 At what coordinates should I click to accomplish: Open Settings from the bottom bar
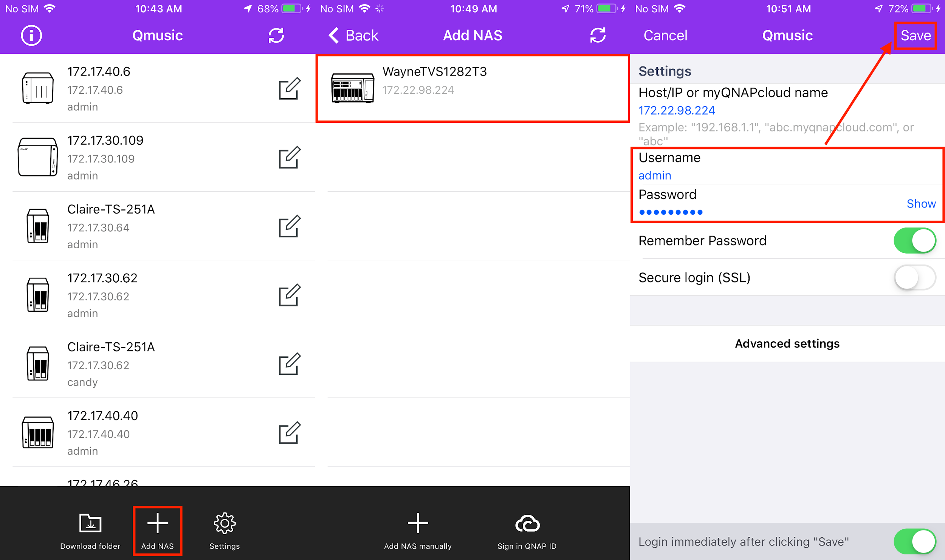coord(225,531)
